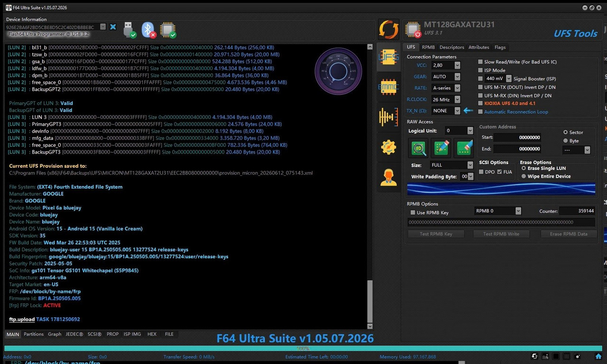
Task: Open the 440 mV signal booster dropdown
Action: click(x=509, y=79)
